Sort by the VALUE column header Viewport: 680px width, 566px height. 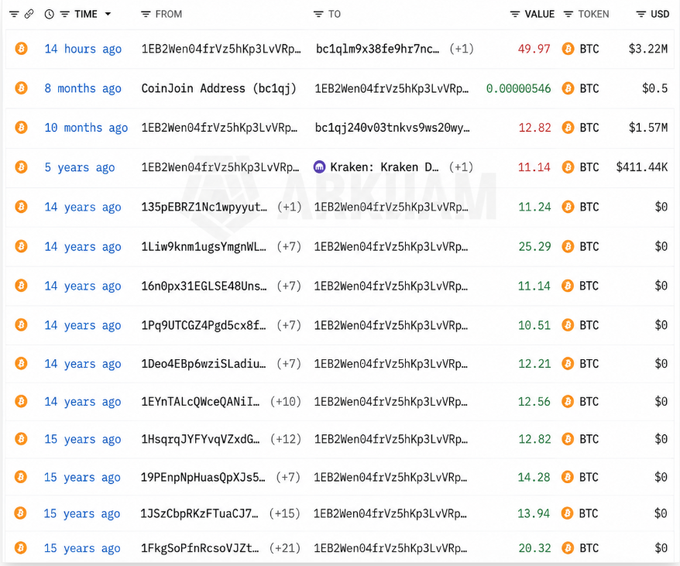(x=539, y=14)
